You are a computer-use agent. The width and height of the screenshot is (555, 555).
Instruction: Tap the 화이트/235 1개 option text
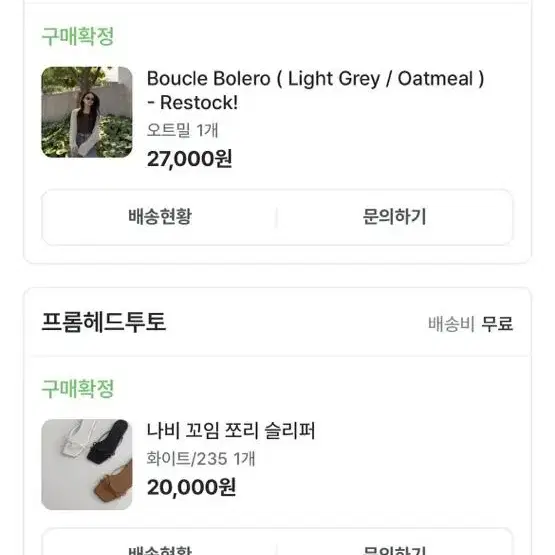201,459
